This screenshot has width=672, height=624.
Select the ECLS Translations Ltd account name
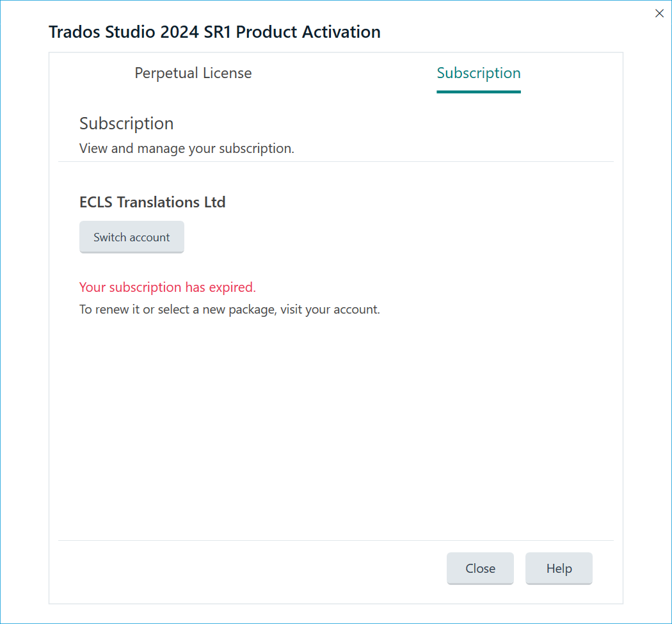(152, 202)
